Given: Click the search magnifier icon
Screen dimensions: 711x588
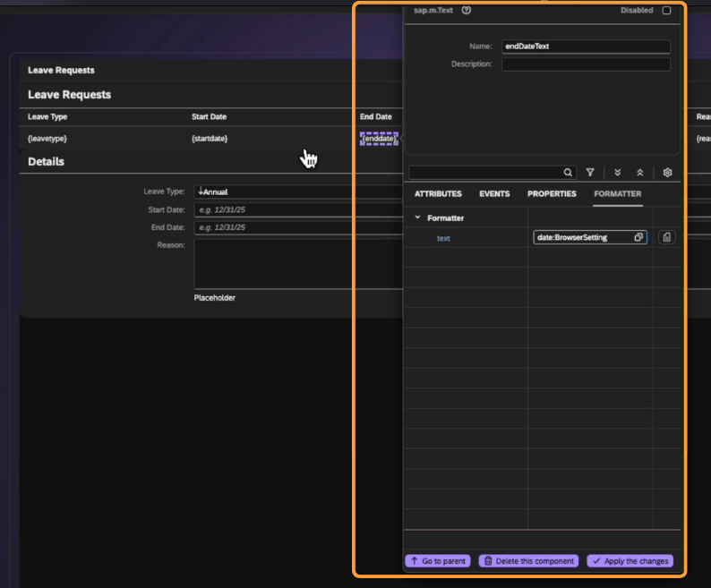Looking at the screenshot, I should point(568,173).
